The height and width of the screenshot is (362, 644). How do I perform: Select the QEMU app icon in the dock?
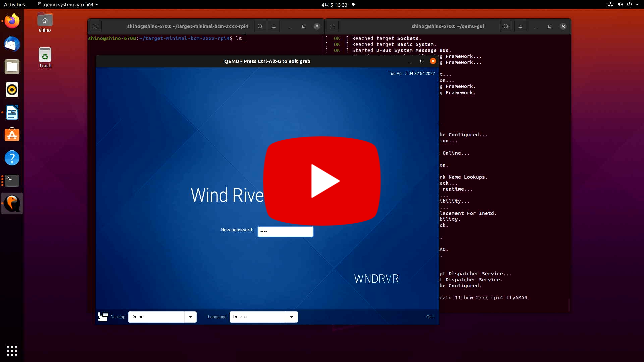[12, 203]
